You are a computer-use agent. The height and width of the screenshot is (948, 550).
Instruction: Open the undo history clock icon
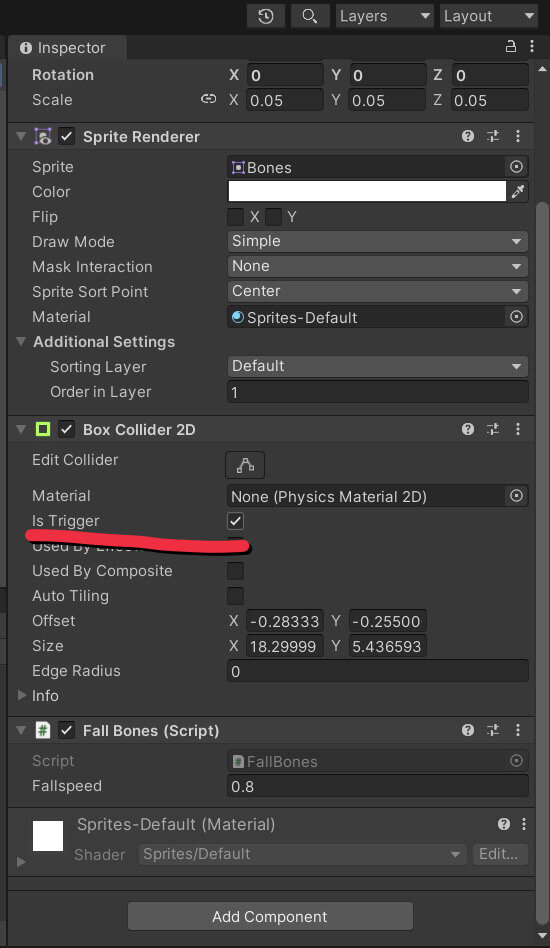click(266, 16)
